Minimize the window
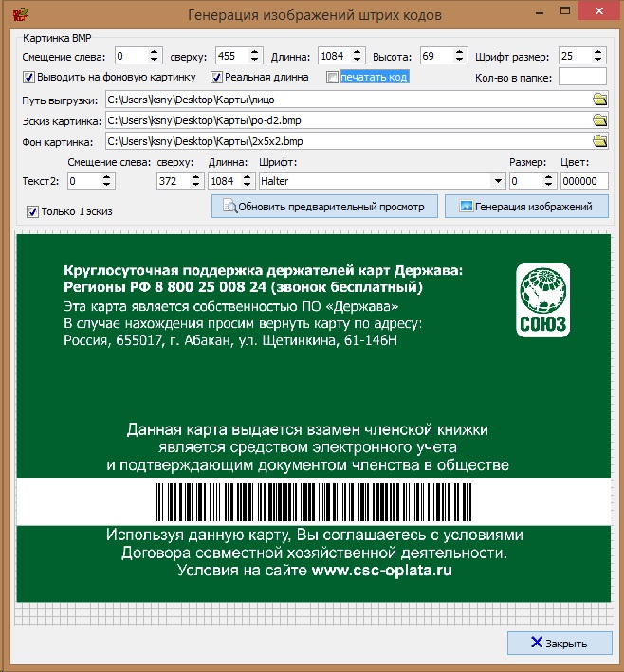Image resolution: width=624 pixels, height=672 pixels. (540, 12)
